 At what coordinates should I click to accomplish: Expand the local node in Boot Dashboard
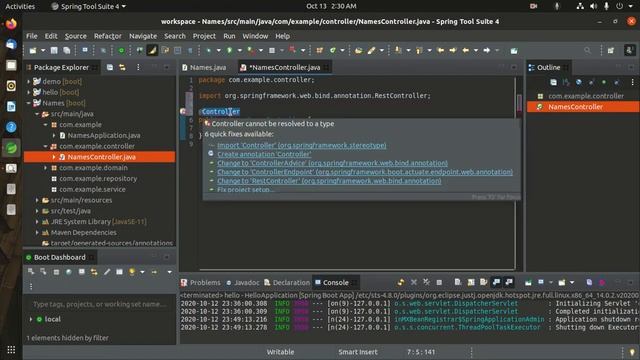pyautogui.click(x=31, y=319)
